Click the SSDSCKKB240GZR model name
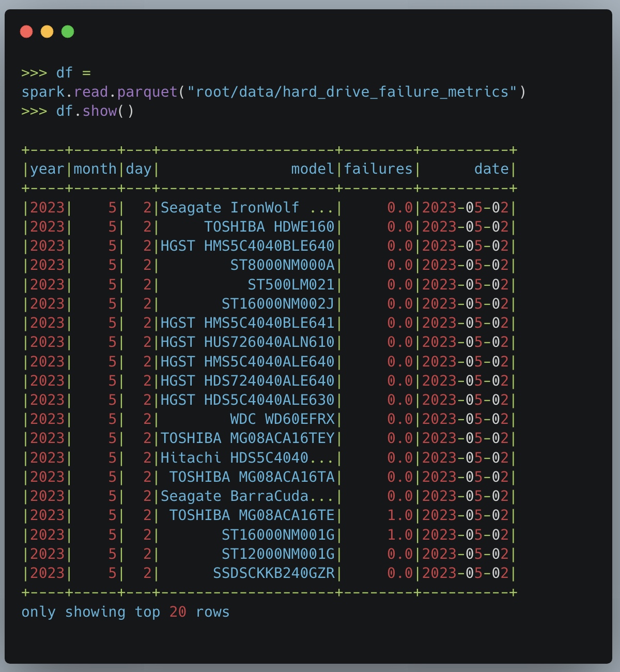The image size is (620, 672). [274, 573]
